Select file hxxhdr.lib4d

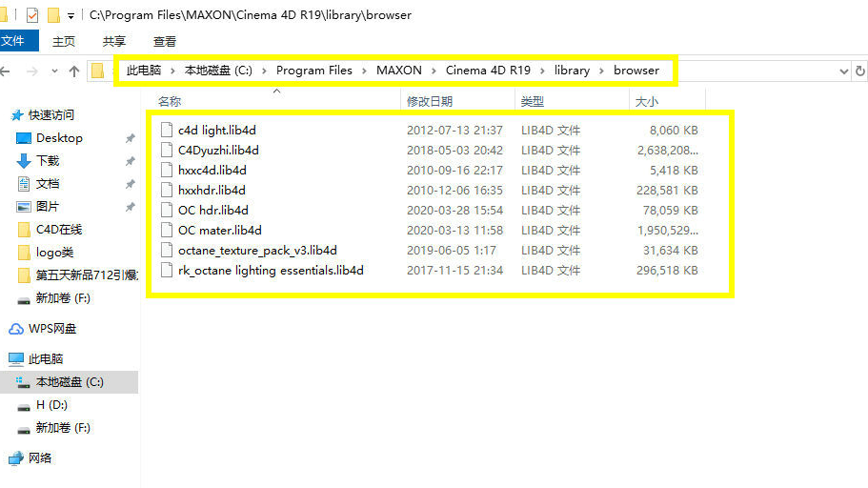(x=212, y=190)
